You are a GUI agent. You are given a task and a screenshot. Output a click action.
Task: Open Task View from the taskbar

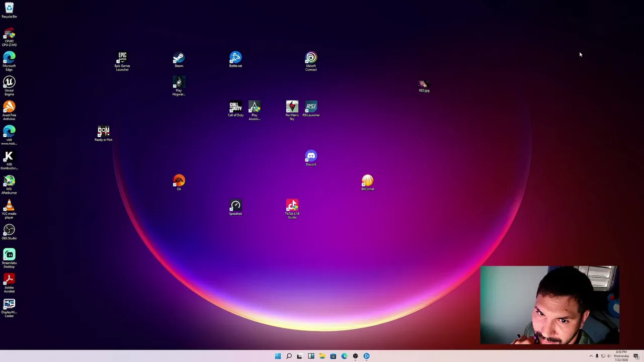point(300,356)
